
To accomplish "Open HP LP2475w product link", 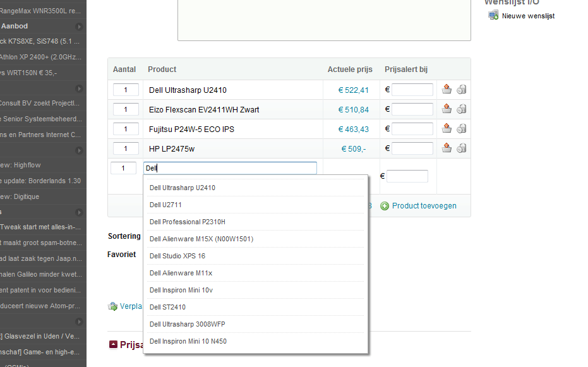I will coord(171,149).
